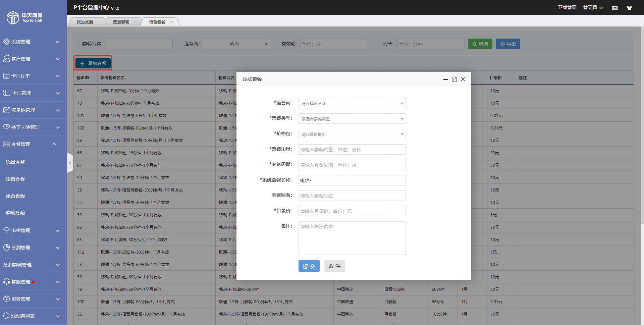Open the 运营商 filter dropdown showing 所有
Image resolution: width=644 pixels, height=325 pixels.
pos(236,44)
